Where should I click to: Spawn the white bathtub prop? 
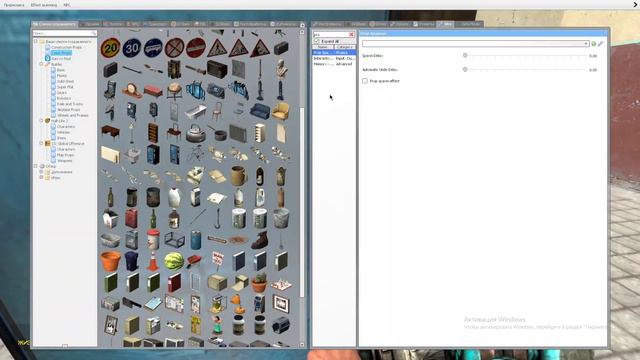coord(196,112)
